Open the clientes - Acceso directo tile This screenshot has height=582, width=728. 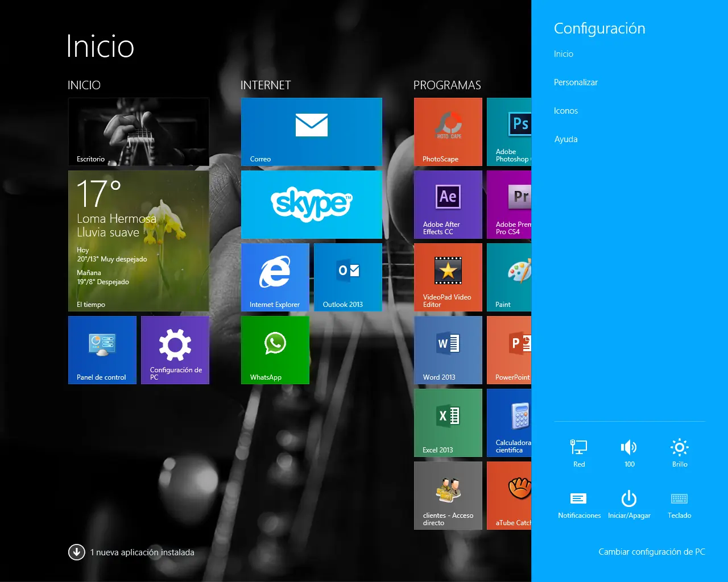pyautogui.click(x=448, y=496)
